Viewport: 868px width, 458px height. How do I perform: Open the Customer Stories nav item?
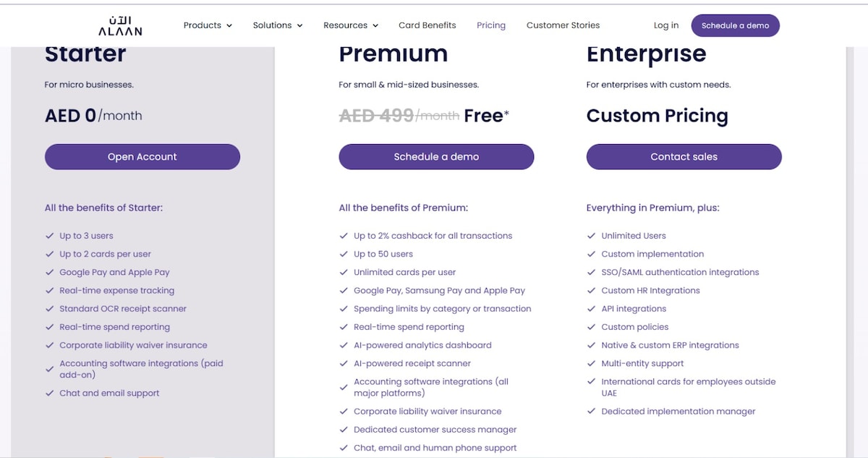coord(563,25)
